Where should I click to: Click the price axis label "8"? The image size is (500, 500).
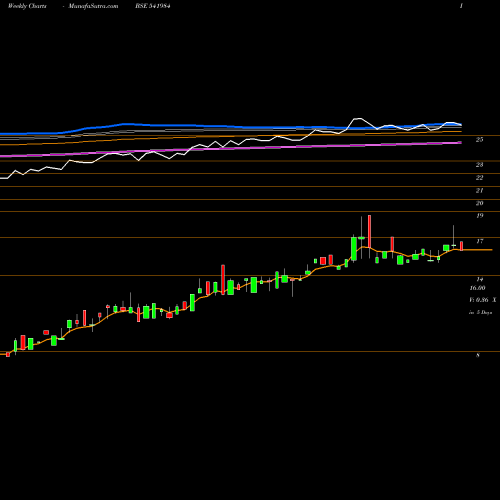click(478, 355)
